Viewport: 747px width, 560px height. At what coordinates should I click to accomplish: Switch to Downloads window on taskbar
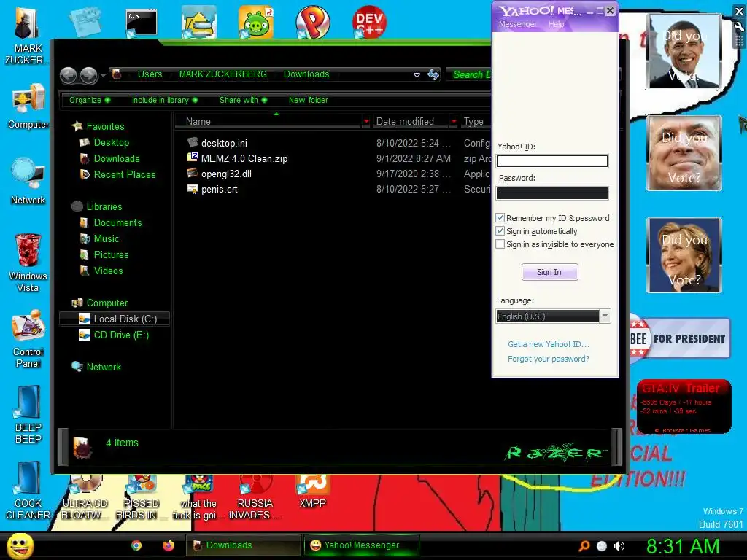pos(243,545)
